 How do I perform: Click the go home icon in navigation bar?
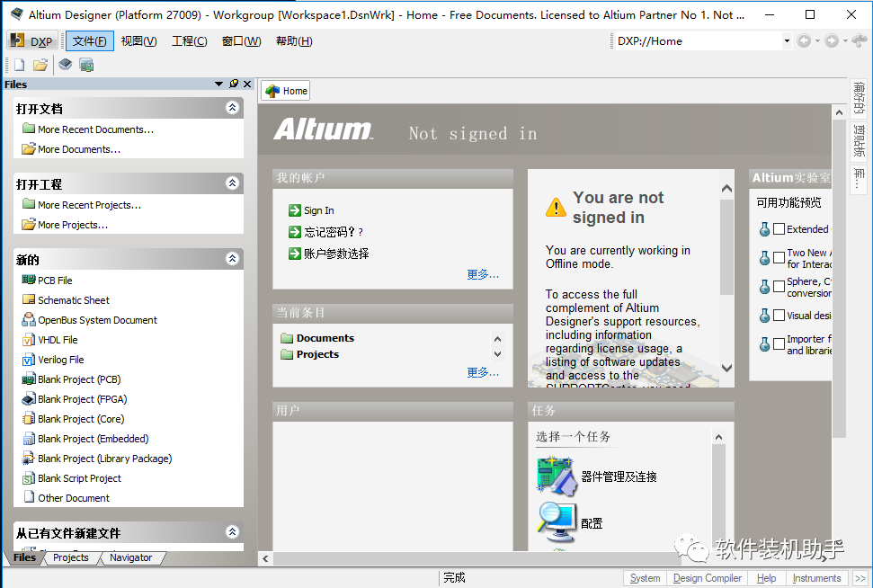(x=860, y=40)
